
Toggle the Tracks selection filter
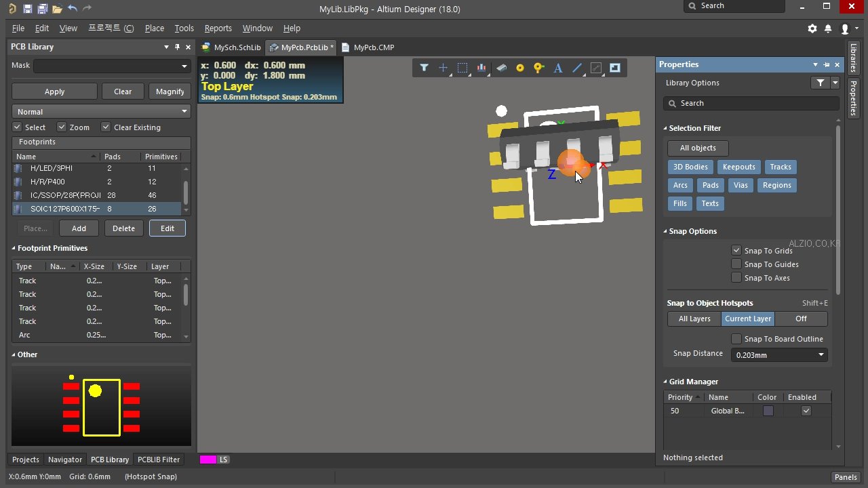[781, 167]
